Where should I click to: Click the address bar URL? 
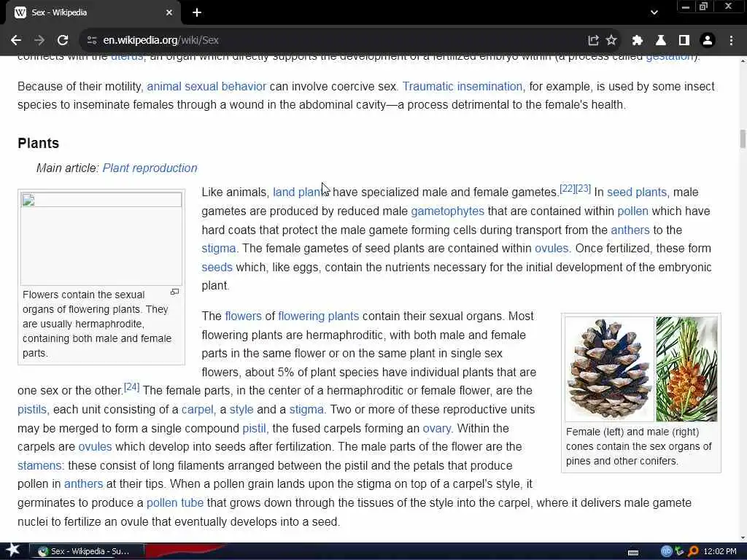161,41
